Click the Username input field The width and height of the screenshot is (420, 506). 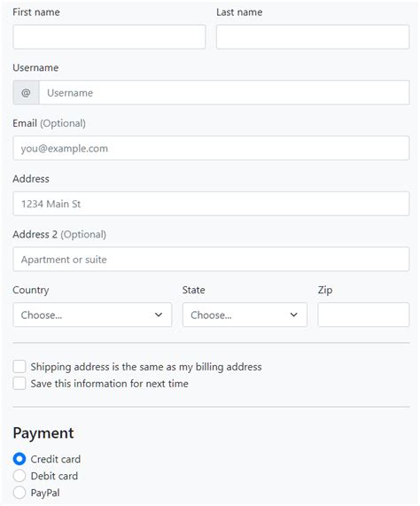224,93
